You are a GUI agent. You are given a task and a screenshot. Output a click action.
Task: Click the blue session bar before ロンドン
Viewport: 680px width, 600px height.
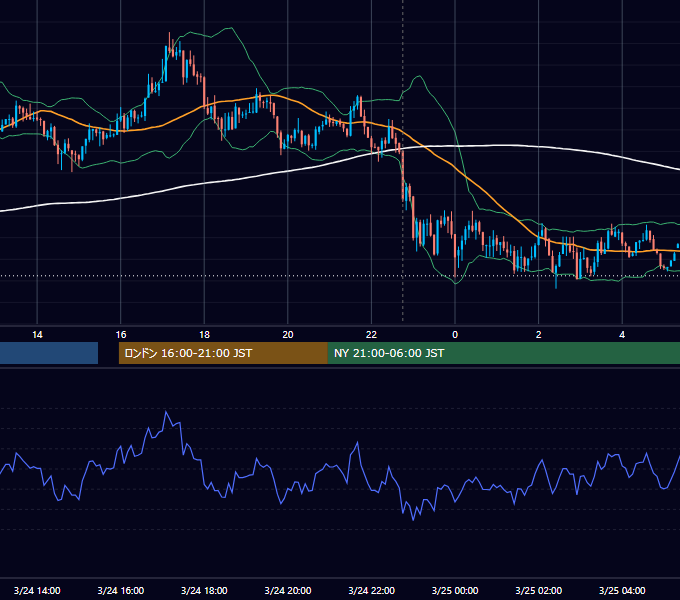pyautogui.click(x=49, y=353)
